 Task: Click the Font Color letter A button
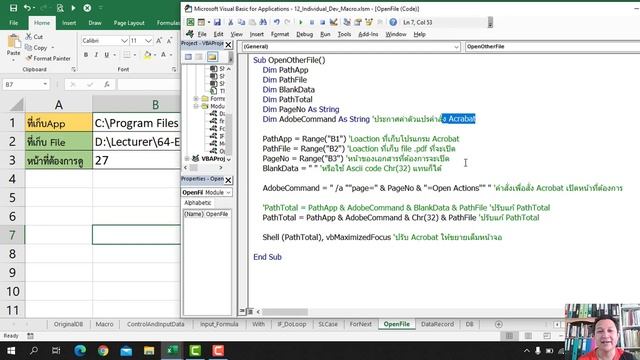163,55
